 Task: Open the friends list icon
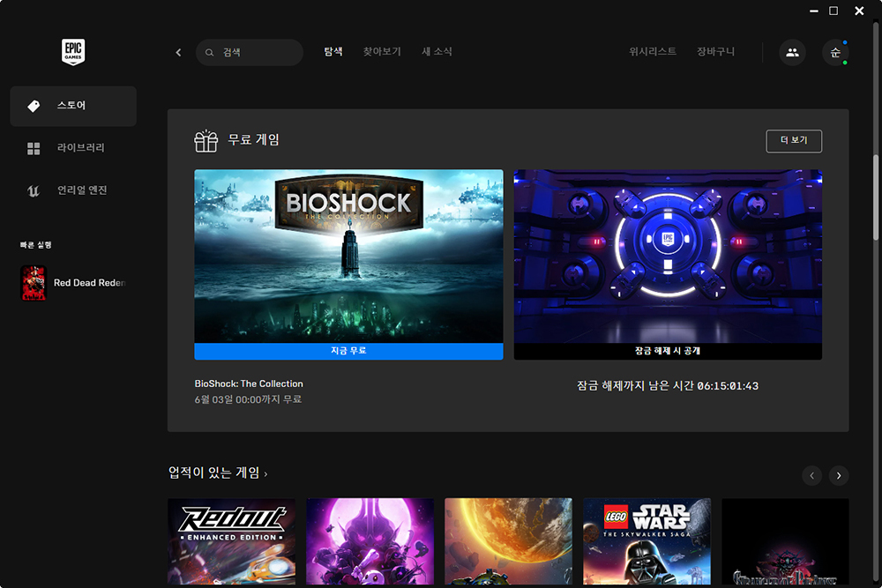pyautogui.click(x=792, y=52)
